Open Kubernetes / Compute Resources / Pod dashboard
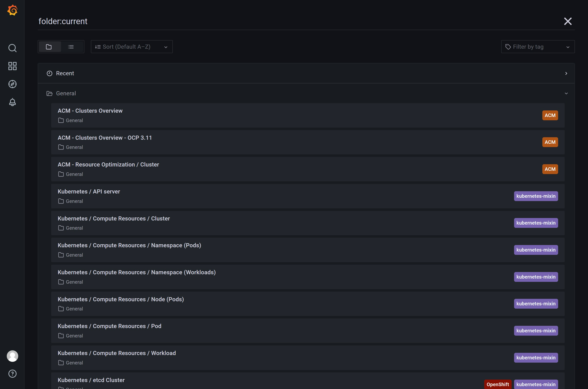Viewport: 588px width, 389px height. pyautogui.click(x=110, y=326)
